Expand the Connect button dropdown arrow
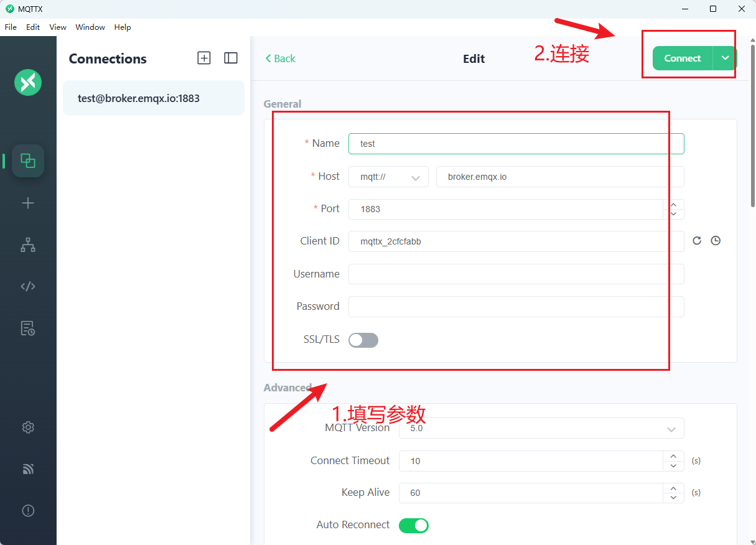 pos(725,58)
